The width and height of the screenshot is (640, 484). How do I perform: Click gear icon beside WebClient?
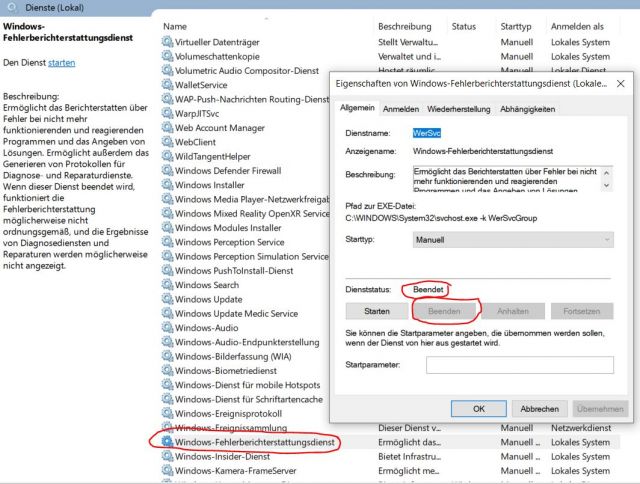[167, 142]
